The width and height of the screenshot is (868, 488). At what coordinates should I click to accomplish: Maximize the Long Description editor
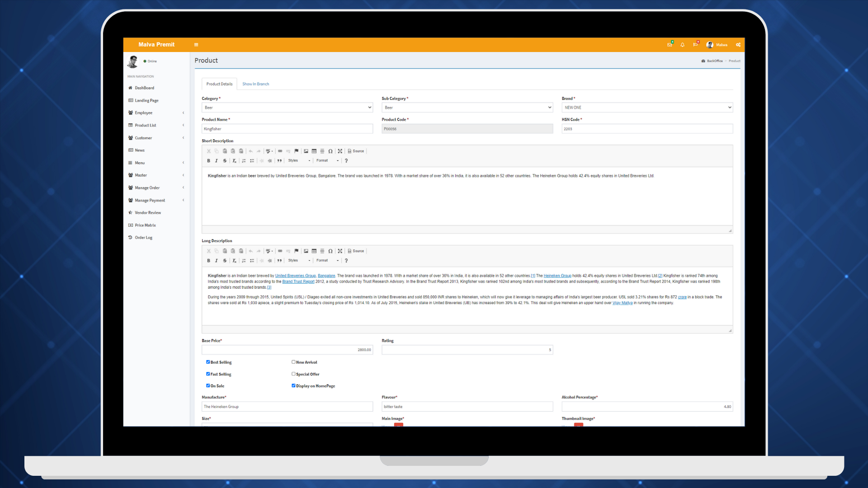340,251
